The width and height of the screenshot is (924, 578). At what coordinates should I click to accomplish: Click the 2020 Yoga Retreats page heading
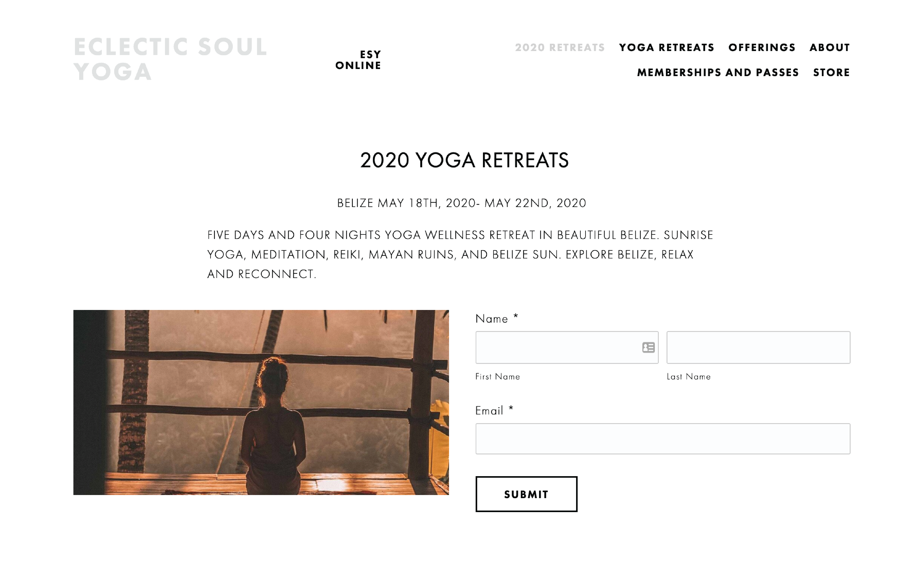pyautogui.click(x=464, y=160)
